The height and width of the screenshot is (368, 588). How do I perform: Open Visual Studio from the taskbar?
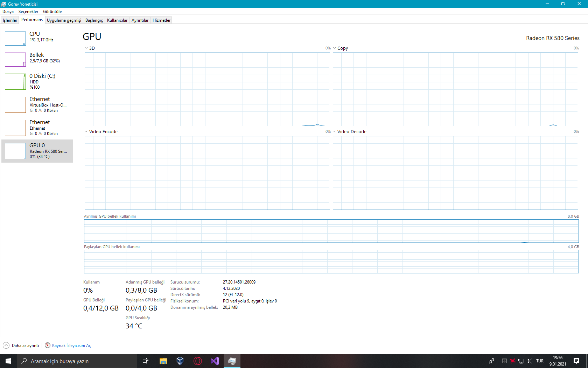(215, 361)
